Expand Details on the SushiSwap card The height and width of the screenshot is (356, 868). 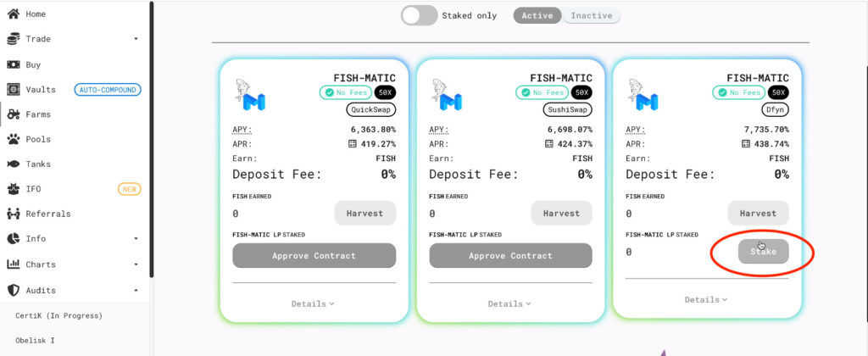[509, 303]
